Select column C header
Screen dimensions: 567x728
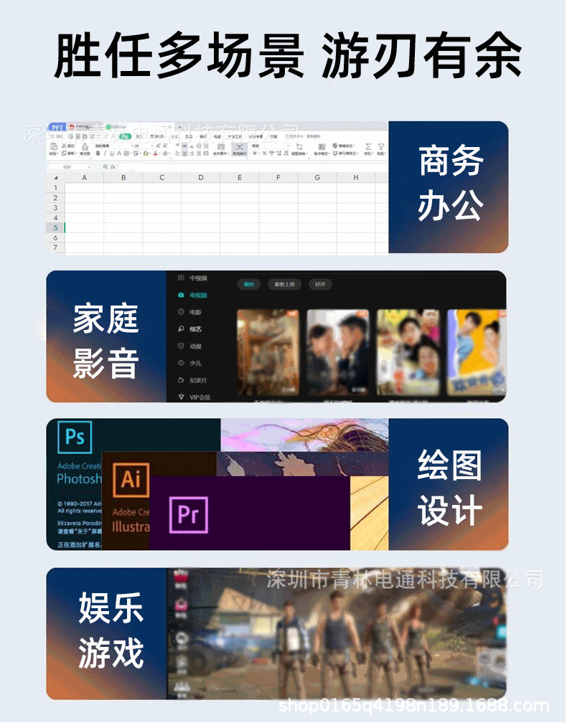161,177
